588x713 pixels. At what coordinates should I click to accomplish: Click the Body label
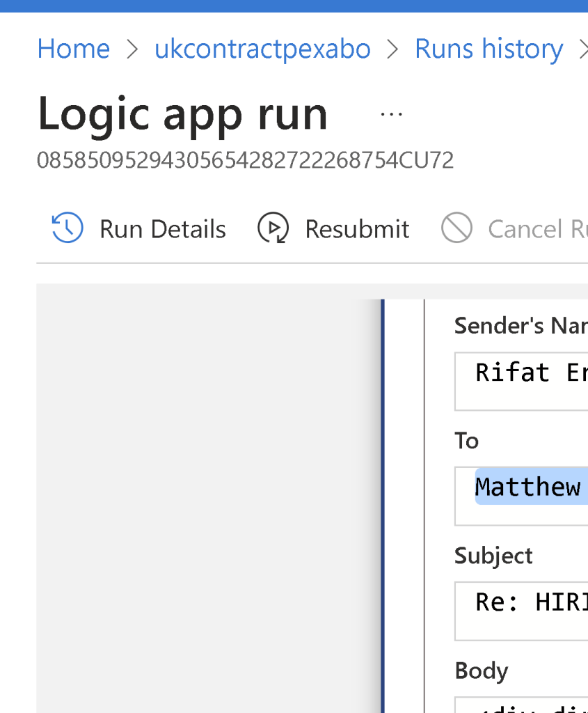(482, 671)
